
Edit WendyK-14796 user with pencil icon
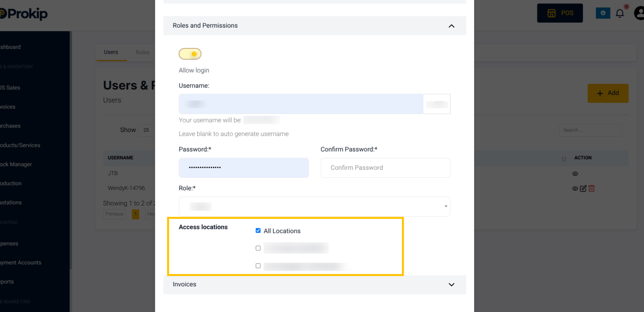tap(583, 189)
